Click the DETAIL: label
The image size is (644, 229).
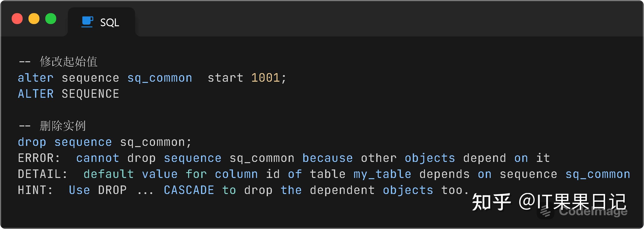click(x=43, y=174)
